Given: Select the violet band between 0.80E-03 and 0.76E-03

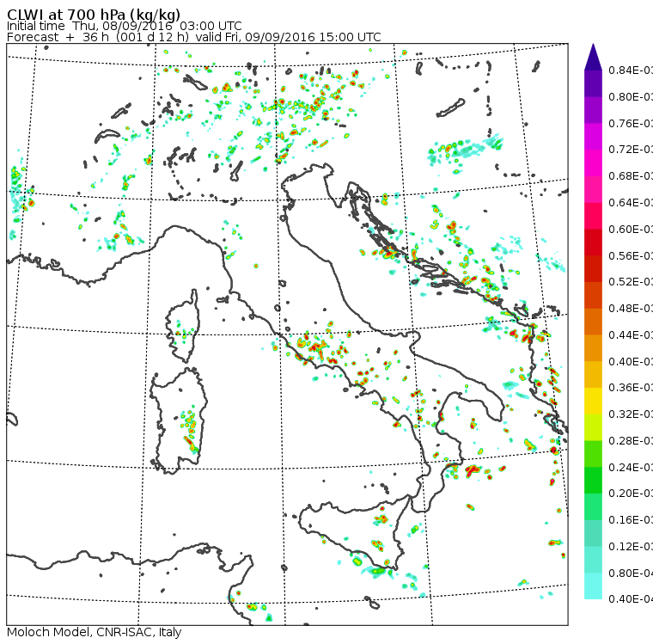Looking at the screenshot, I should [x=593, y=110].
